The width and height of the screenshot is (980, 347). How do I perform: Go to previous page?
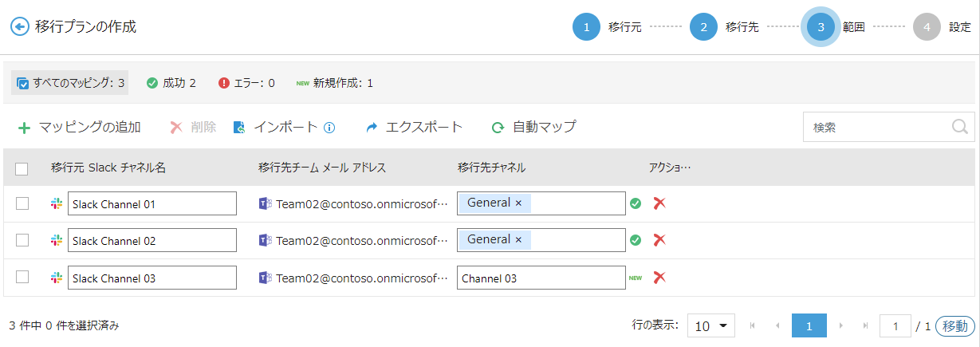click(777, 325)
